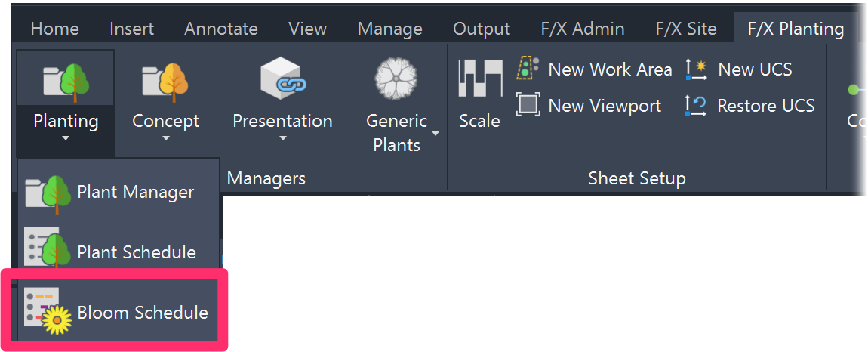868x352 pixels.
Task: Open the Annotate ribbon tab
Action: coord(221,28)
